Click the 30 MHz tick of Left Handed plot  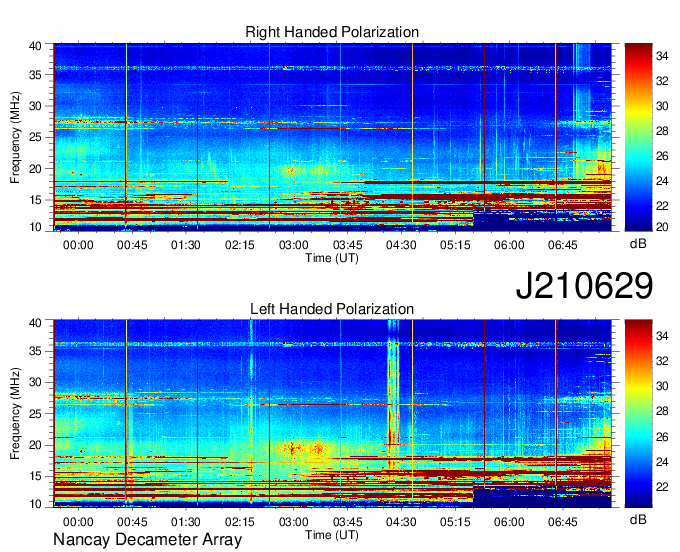coord(35,382)
